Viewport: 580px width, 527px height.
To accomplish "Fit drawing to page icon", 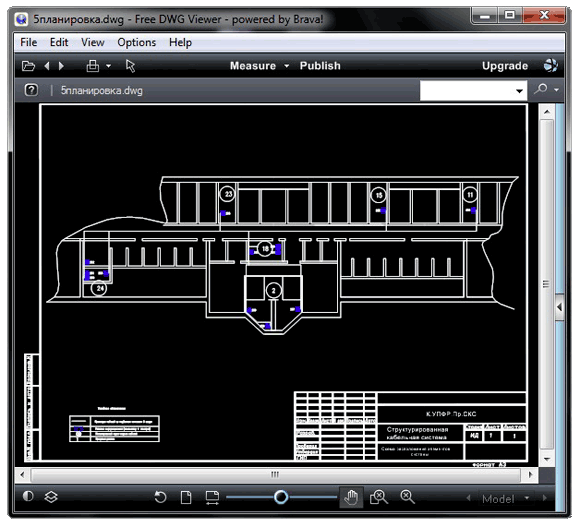I will (x=186, y=497).
